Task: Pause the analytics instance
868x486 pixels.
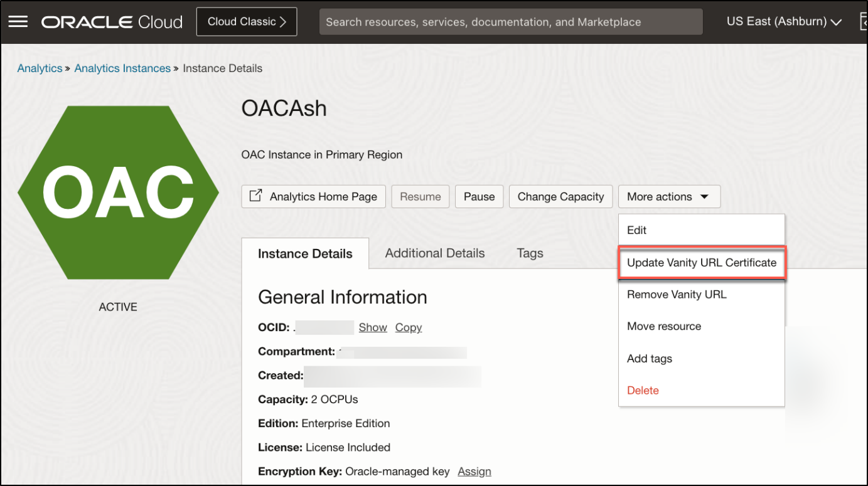Action: (x=479, y=196)
